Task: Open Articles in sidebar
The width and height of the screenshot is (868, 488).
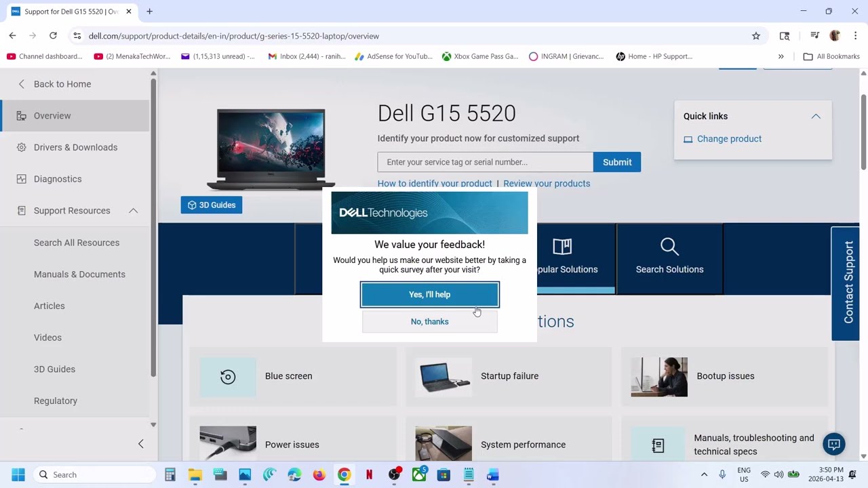Action: pos(50,306)
